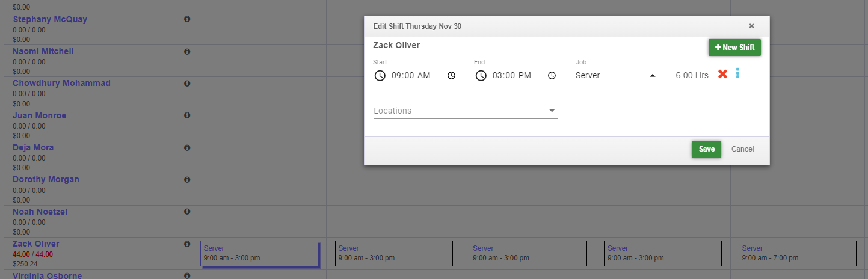Click info icon beside Juan Monroe

point(187,115)
